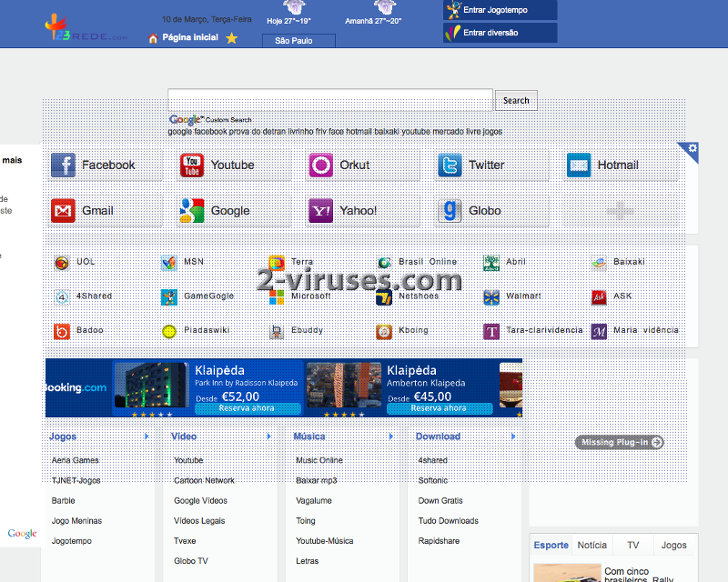Click the Baixaki site icon

tap(599, 263)
